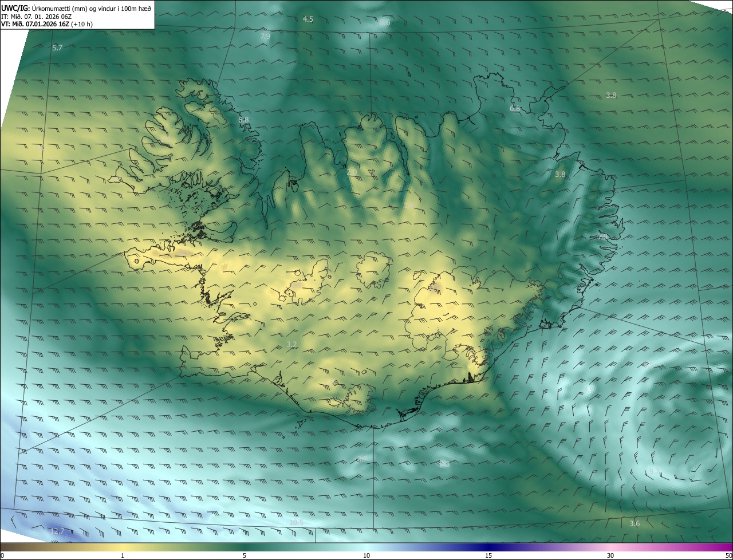Click the 4.5 value label on the map

tap(308, 19)
